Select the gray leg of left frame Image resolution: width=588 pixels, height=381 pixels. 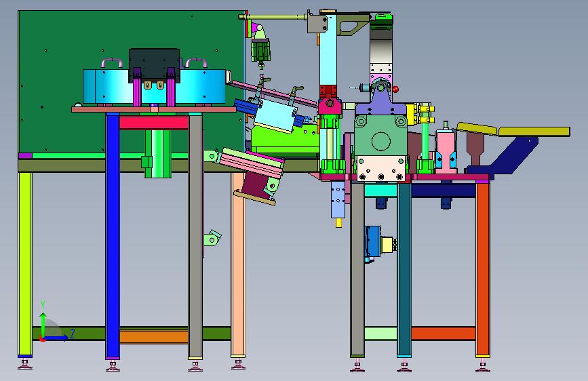pos(195,236)
